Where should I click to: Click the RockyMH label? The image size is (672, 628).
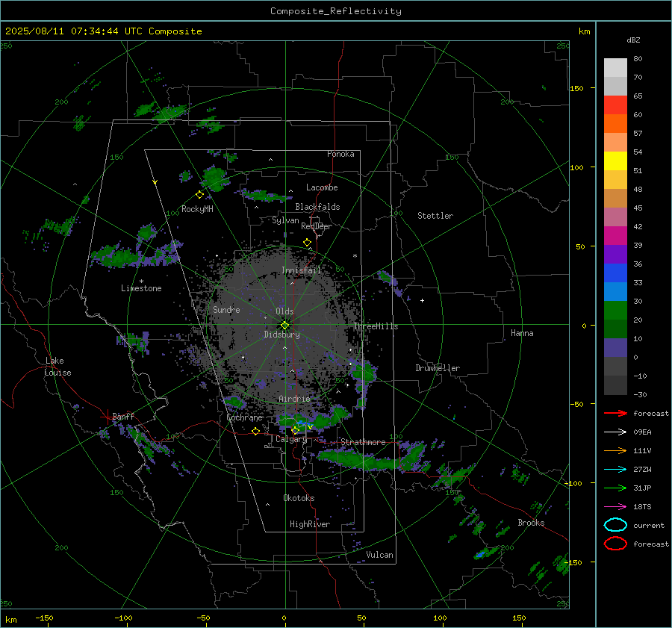pos(197,209)
